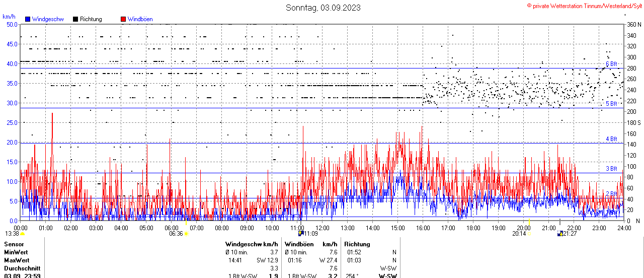Image resolution: width=644 pixels, height=278 pixels.
Task: Click the MaxWert row label
Action: tap(16, 260)
